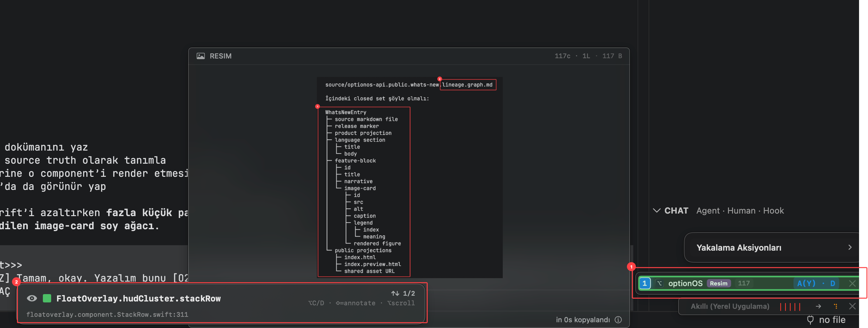Click the plug icon beside no file
The width and height of the screenshot is (868, 328).
(x=810, y=320)
